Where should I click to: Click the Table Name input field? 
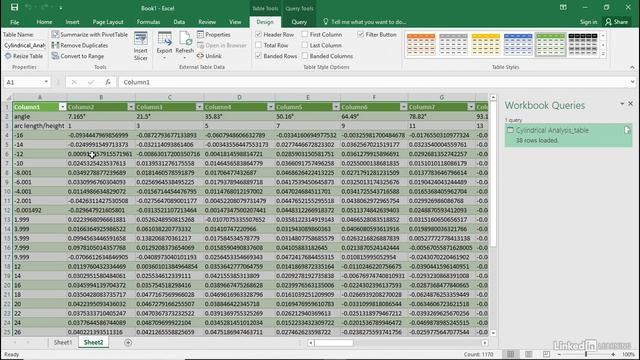(x=24, y=45)
